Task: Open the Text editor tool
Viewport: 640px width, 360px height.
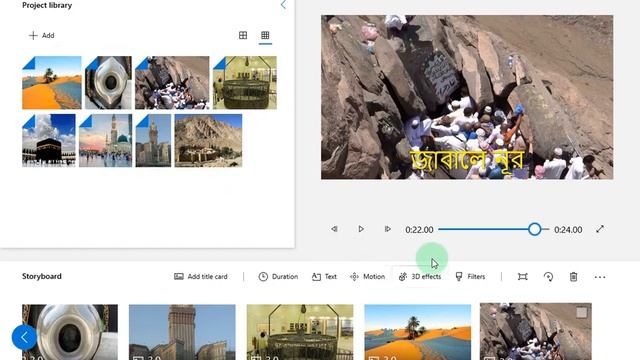Action: (x=324, y=277)
